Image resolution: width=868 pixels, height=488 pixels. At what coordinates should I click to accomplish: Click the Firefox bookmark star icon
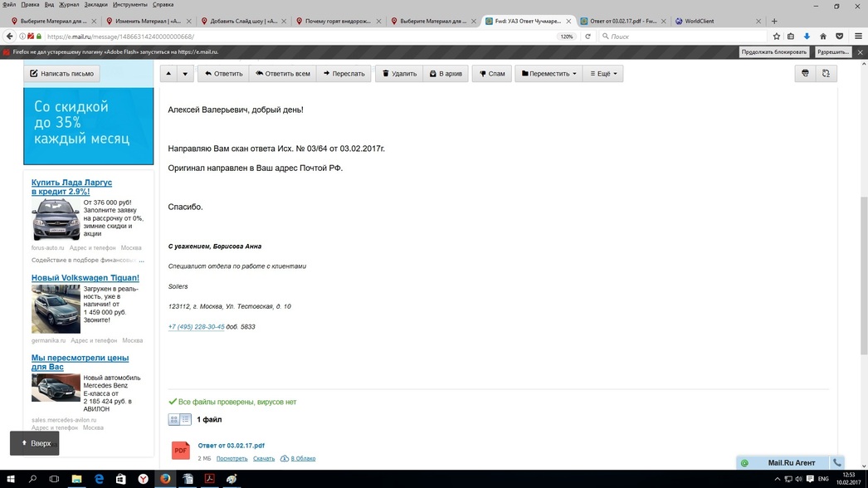(x=776, y=37)
